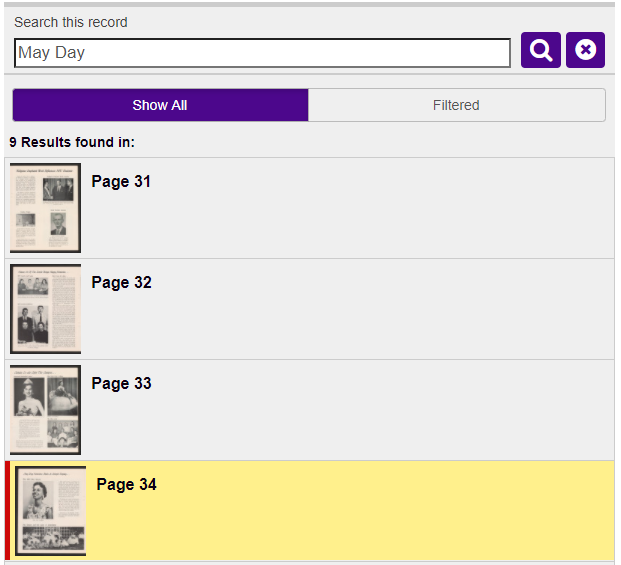Open the highlighted Page 34 thumbnail
The height and width of the screenshot is (565, 621).
click(x=51, y=511)
